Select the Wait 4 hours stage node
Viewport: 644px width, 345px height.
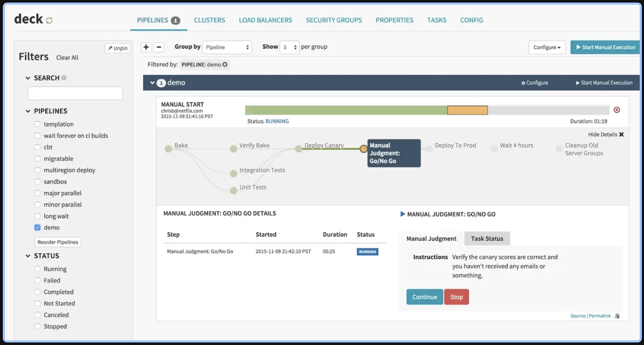pyautogui.click(x=494, y=149)
